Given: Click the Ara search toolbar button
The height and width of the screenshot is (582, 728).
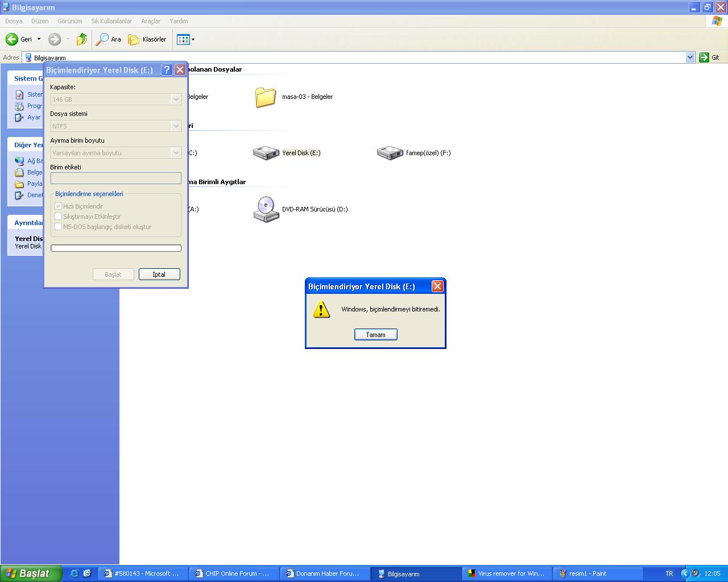Looking at the screenshot, I should tap(109, 39).
